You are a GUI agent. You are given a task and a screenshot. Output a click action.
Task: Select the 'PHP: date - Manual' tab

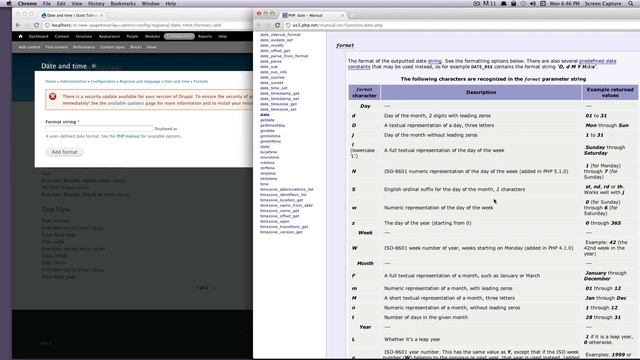(x=313, y=15)
